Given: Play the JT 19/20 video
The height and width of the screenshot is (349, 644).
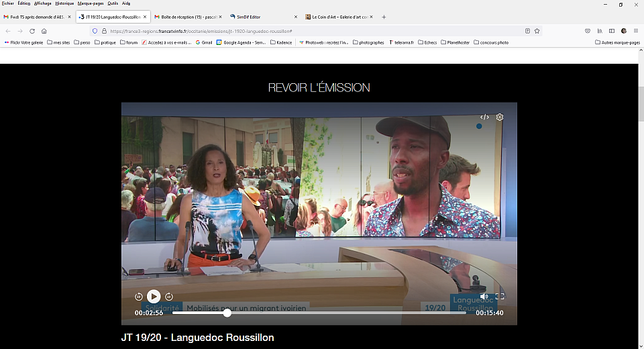Looking at the screenshot, I should coord(154,297).
